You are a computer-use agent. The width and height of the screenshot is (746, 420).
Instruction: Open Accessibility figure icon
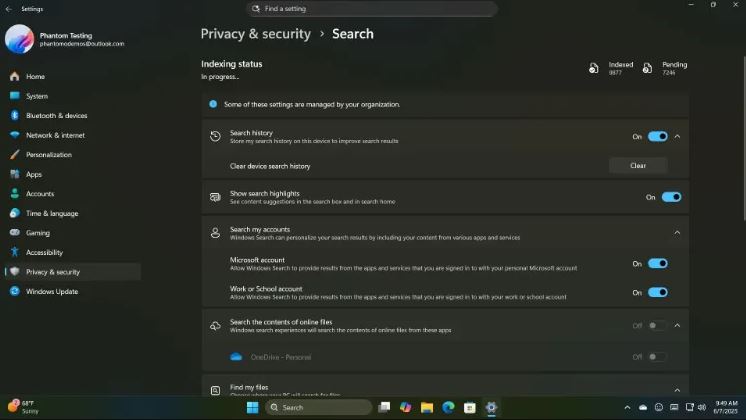point(15,252)
